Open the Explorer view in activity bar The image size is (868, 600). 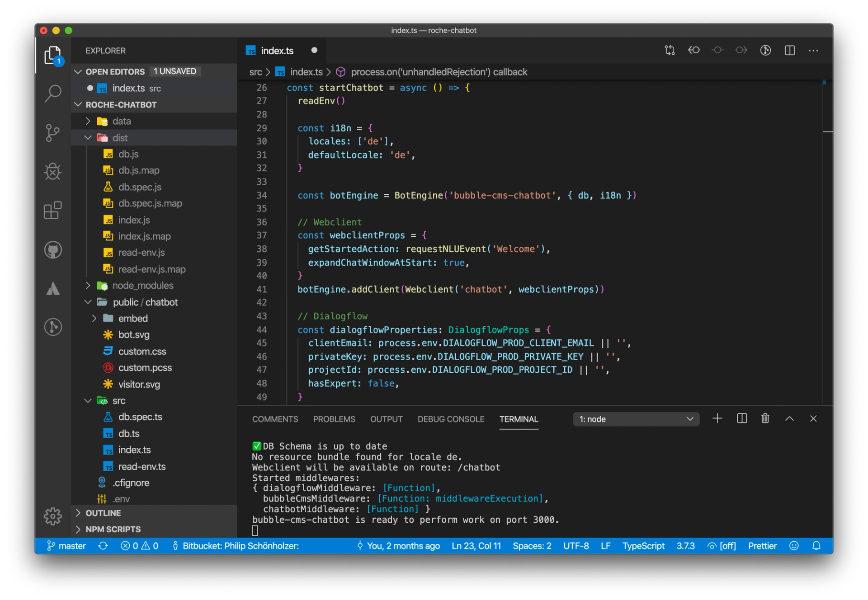53,56
